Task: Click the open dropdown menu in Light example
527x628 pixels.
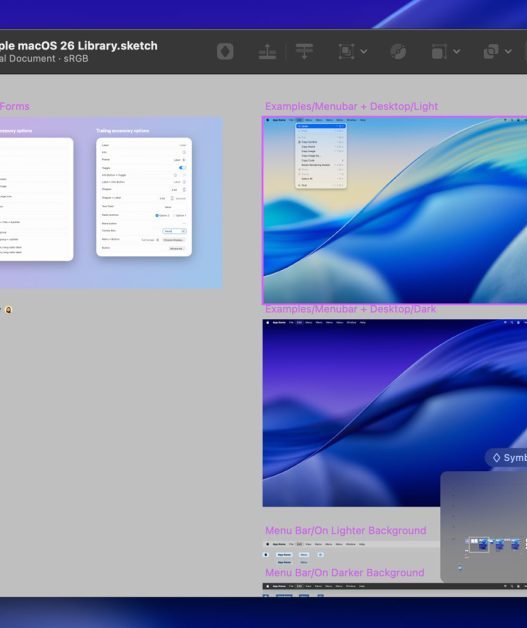Action: [x=321, y=156]
